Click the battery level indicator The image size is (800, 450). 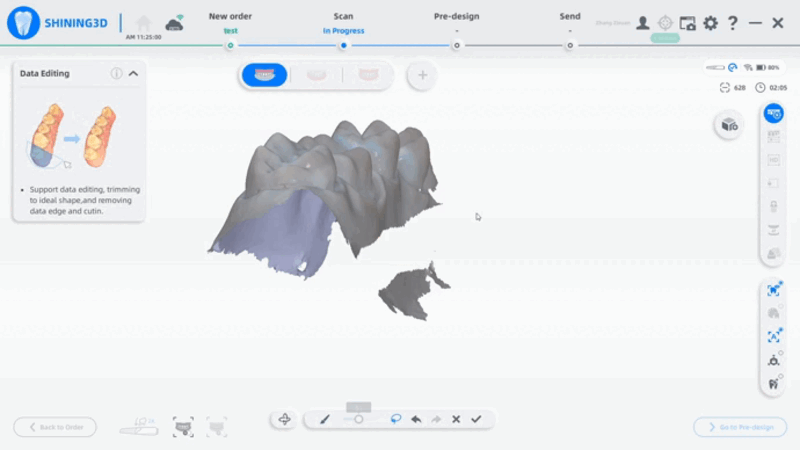[x=768, y=67]
